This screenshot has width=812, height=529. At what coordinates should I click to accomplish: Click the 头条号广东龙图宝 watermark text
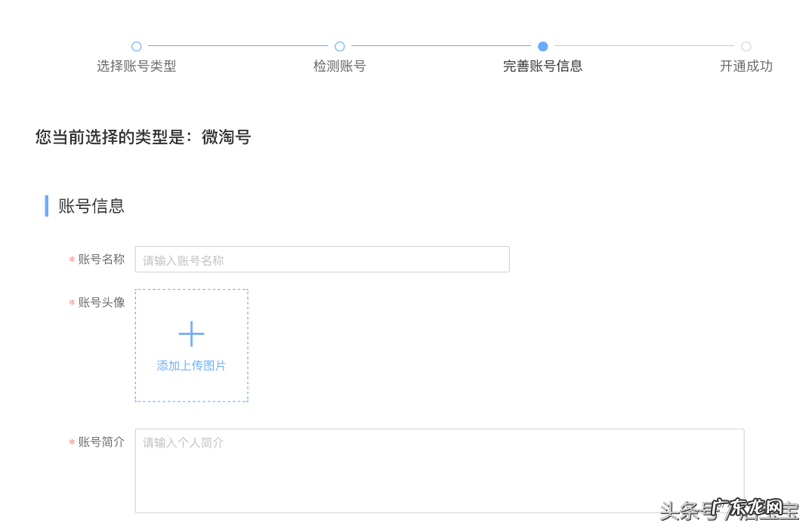pyautogui.click(x=730, y=509)
